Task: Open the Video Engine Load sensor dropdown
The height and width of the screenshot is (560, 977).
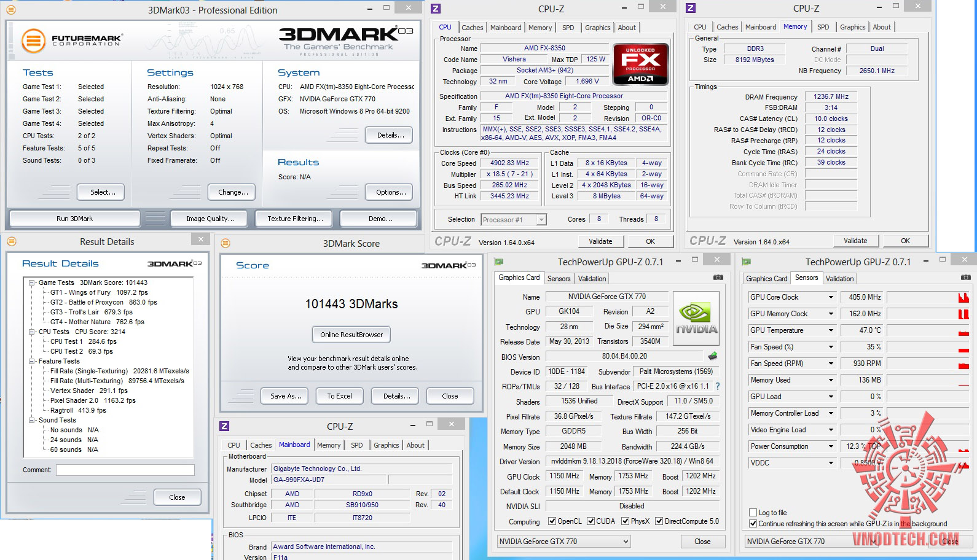Action: (831, 430)
